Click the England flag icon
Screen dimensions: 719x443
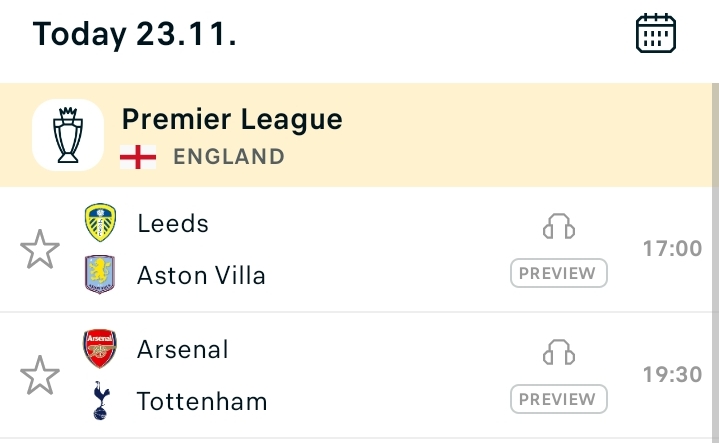[138, 157]
